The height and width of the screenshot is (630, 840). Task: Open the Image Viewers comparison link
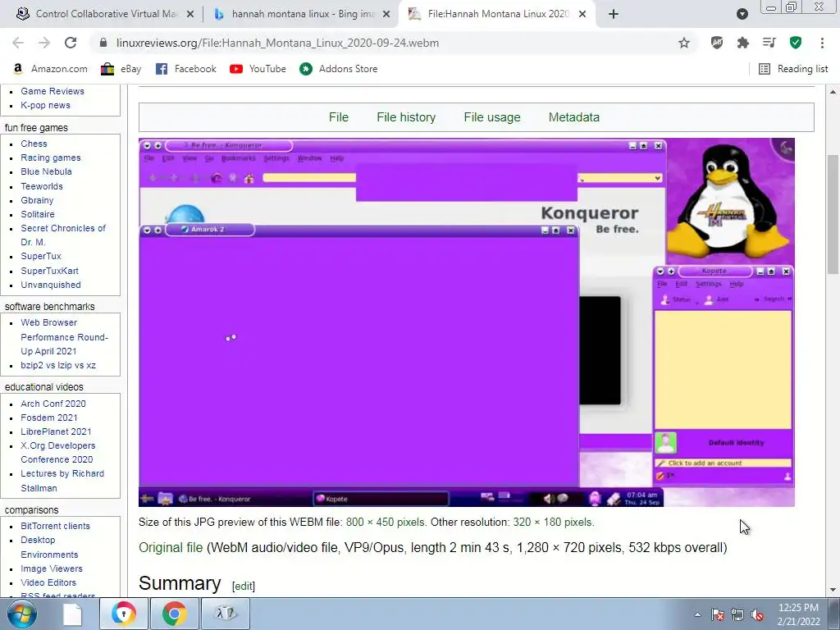(52, 569)
